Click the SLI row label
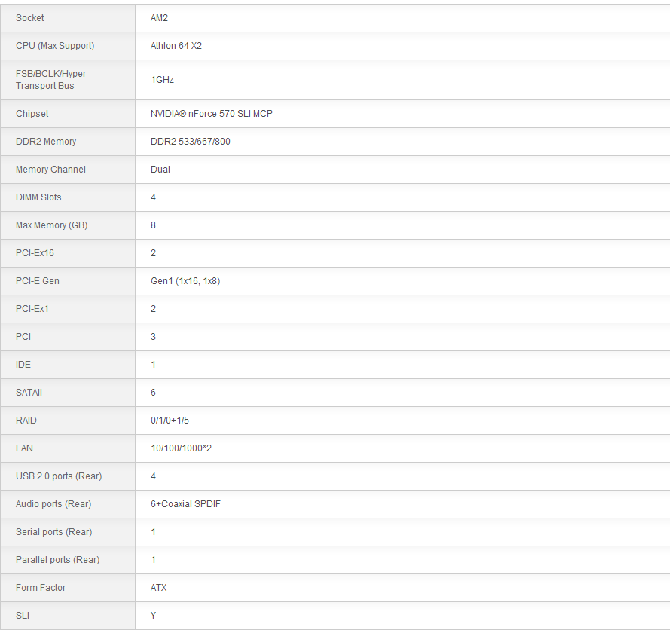 click(x=23, y=616)
